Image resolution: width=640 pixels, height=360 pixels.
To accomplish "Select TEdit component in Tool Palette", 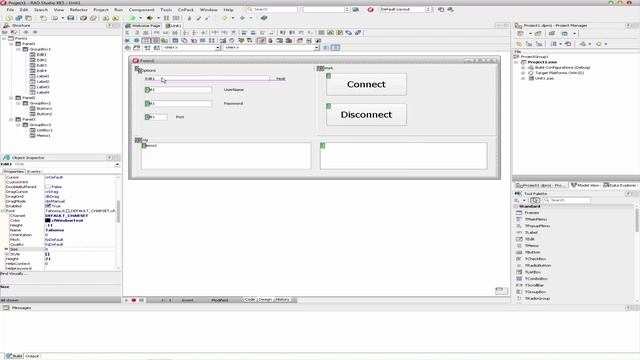I will pos(529,239).
